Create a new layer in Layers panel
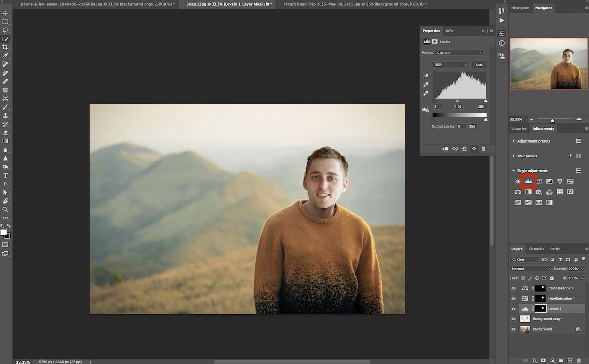The height and width of the screenshot is (364, 589). (570, 360)
